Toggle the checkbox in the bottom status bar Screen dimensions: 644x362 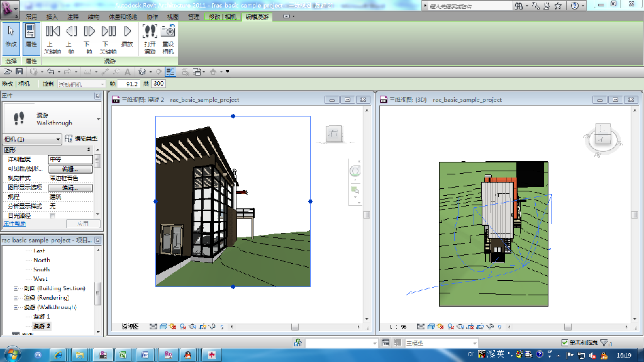click(564, 343)
